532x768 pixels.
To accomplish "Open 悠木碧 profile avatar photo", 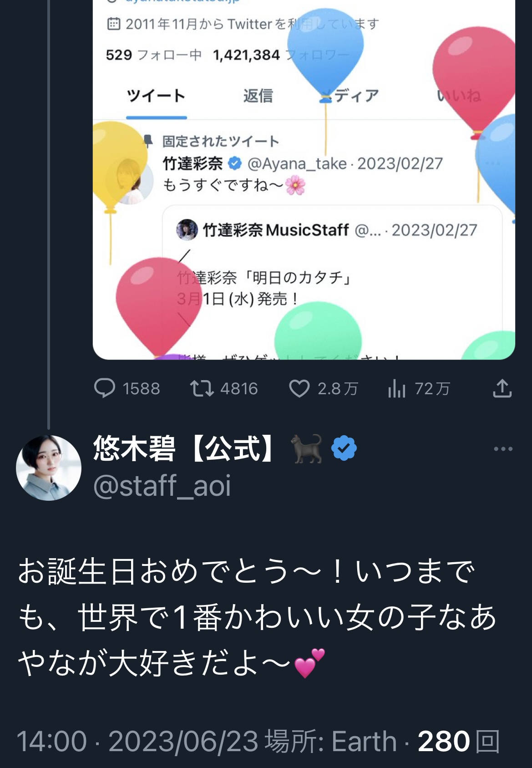I will point(49,468).
